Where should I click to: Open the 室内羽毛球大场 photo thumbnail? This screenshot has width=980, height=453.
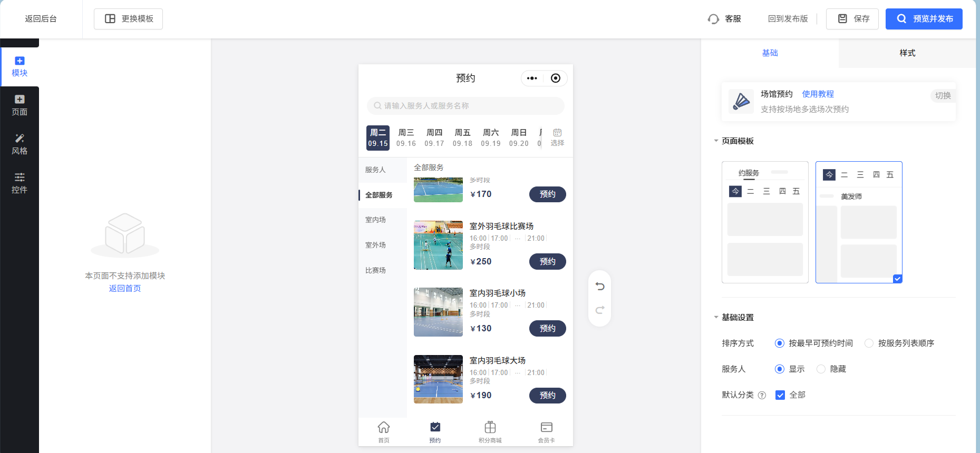438,379
